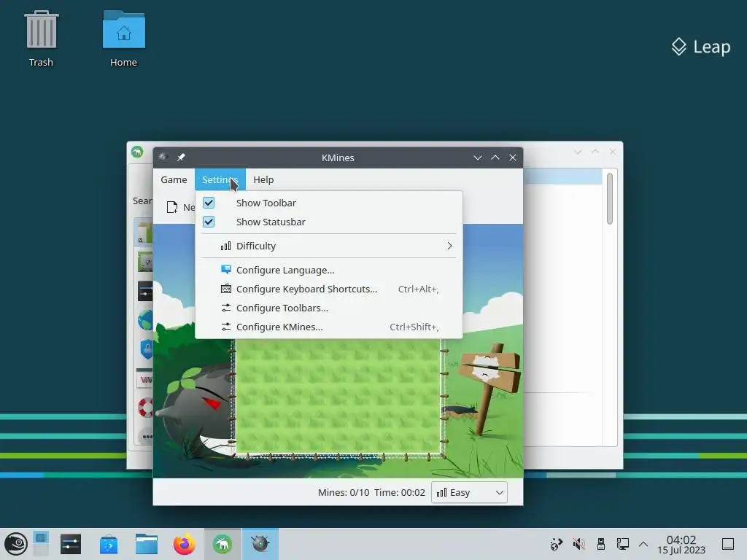Viewport: 747px width, 560px height.
Task: Click the bar icon in Easy combo box
Action: point(441,492)
